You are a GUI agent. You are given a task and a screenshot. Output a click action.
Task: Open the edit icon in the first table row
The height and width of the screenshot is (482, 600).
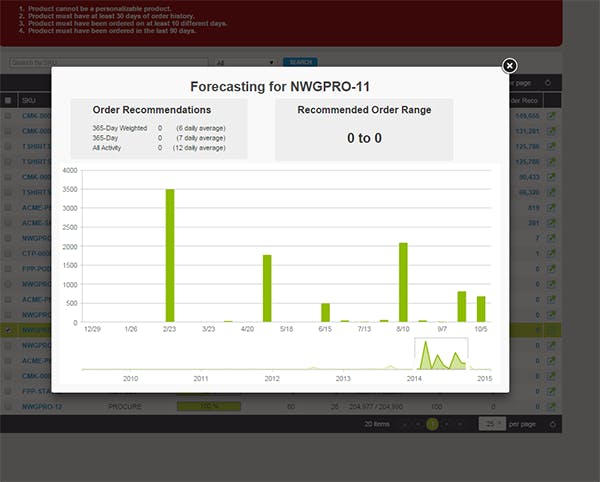pos(551,116)
